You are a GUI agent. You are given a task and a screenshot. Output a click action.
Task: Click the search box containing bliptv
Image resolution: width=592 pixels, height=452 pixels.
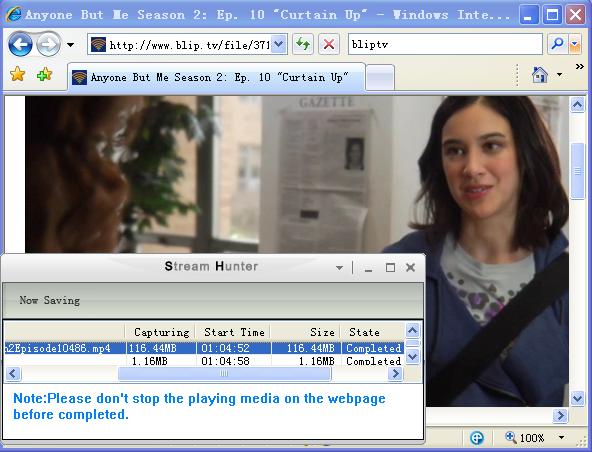coord(445,44)
